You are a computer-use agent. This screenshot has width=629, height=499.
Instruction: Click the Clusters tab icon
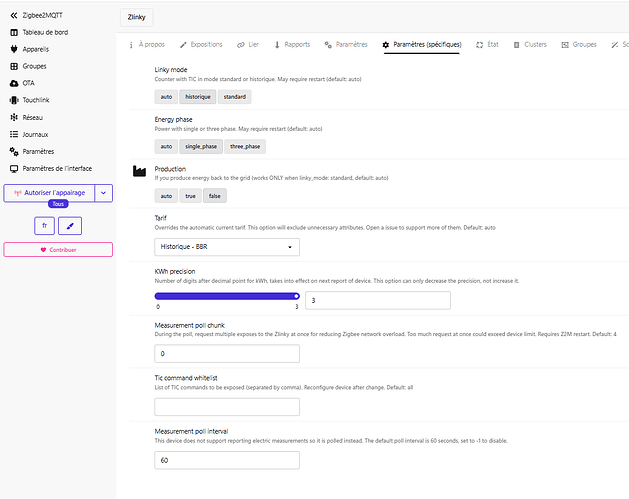point(516,45)
